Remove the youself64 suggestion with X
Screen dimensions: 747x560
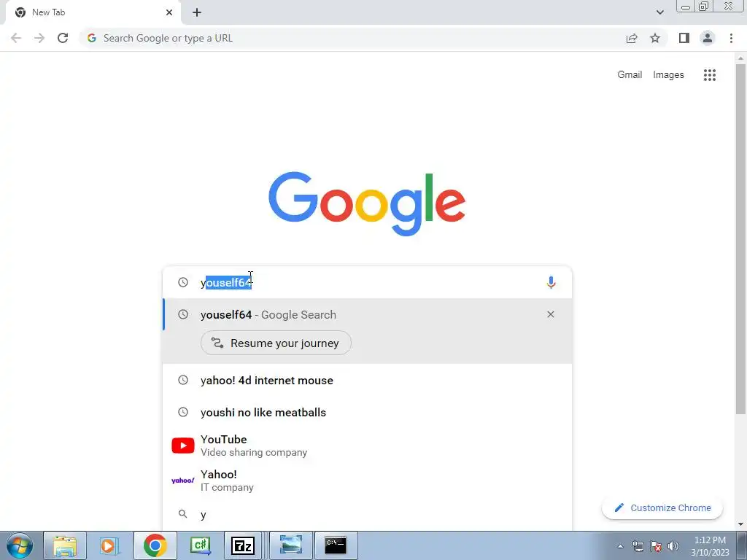coord(551,314)
